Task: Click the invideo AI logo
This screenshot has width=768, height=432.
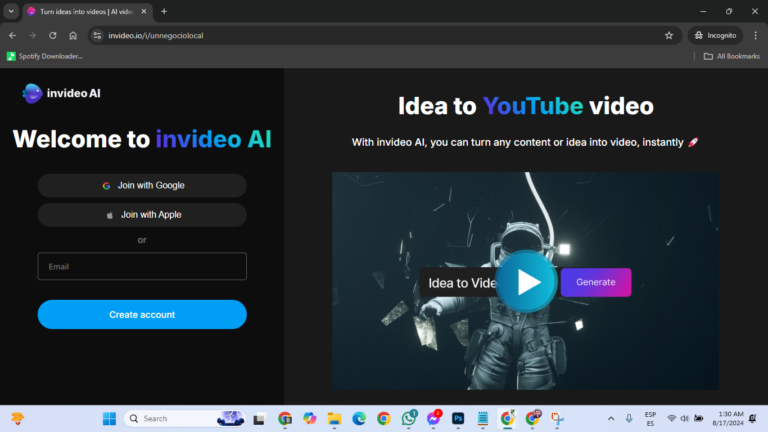Action: [x=62, y=93]
